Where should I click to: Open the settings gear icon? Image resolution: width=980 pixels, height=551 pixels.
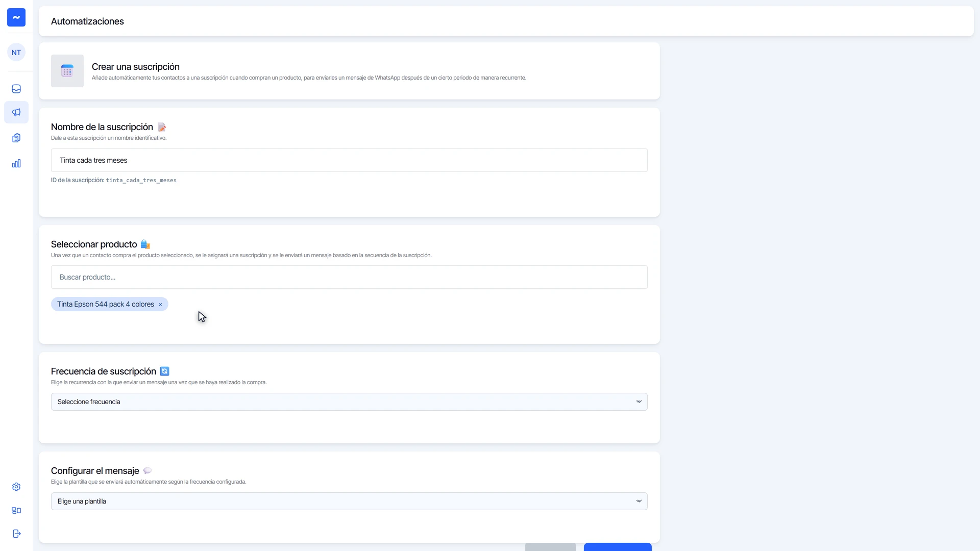(16, 487)
